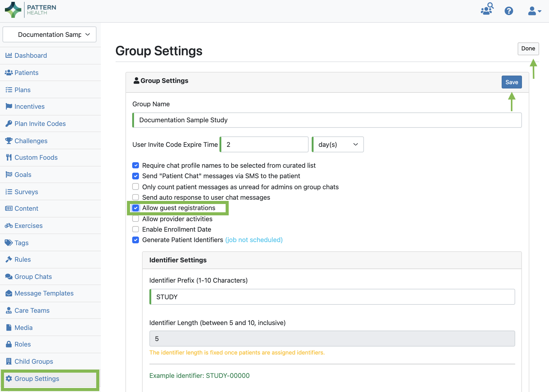Expand the day(s) time unit dropdown

338,144
